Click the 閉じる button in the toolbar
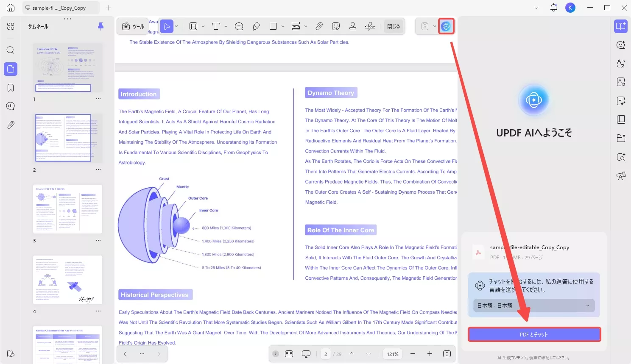Viewport: 631px width, 364px height. 394,26
